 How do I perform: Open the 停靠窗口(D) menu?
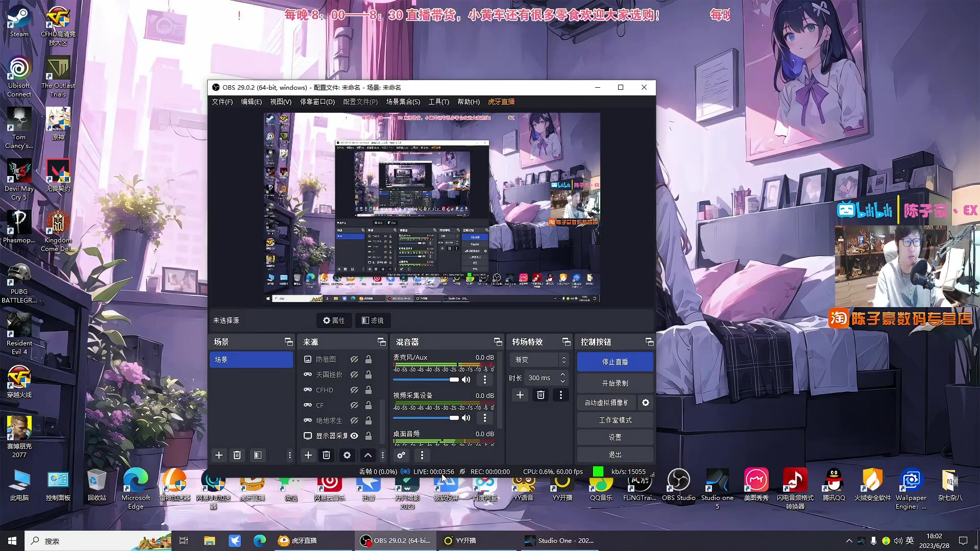[x=317, y=102]
